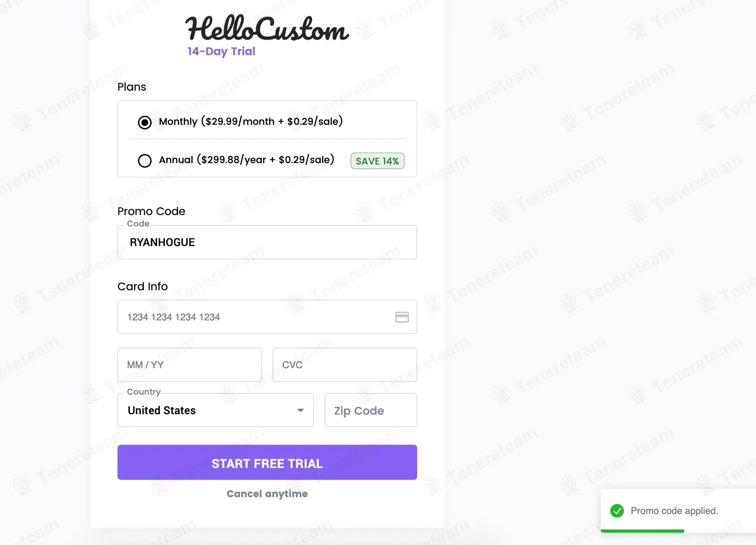Choose the Annual plan radio button
The height and width of the screenshot is (545, 756).
tap(145, 160)
